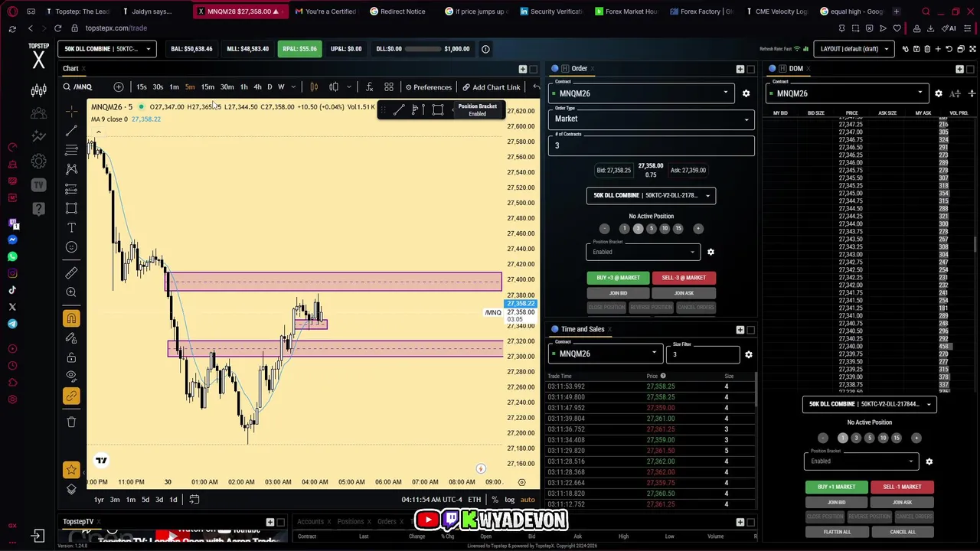Toggle the magnet mode tool
The width and height of the screenshot is (980, 551).
[x=71, y=318]
